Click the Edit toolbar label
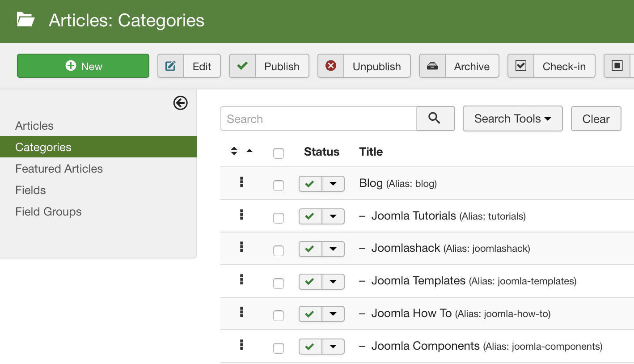The height and width of the screenshot is (364, 634). 202,66
